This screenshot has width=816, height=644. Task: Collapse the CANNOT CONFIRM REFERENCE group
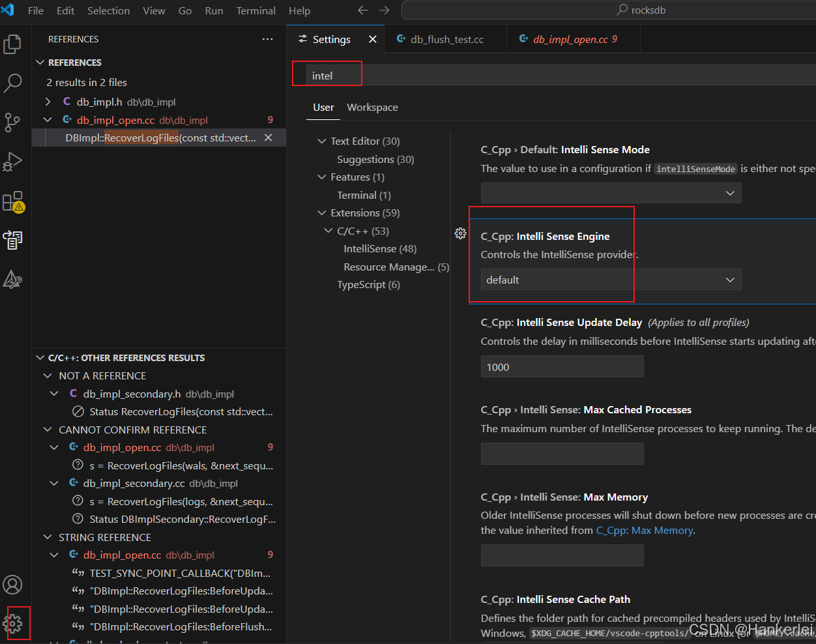[x=48, y=430]
